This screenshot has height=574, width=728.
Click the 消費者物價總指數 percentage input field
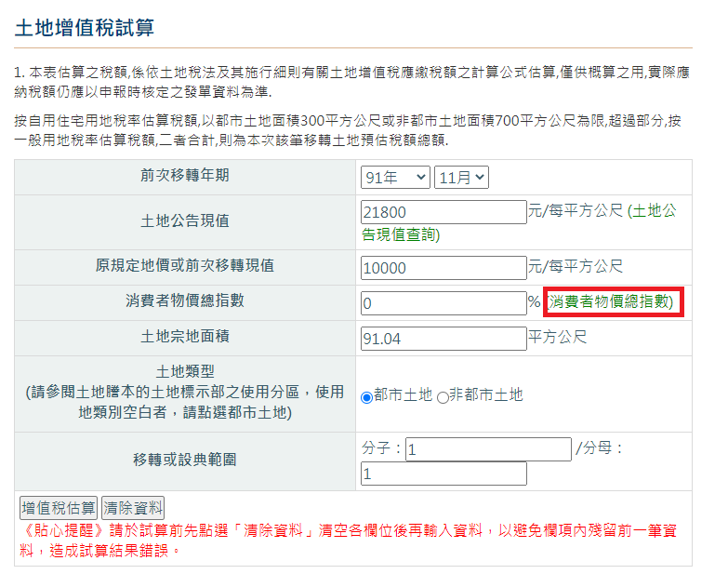tap(443, 303)
